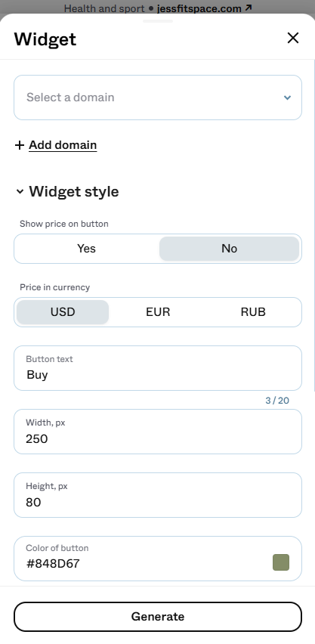
Task: Click the dropdown arrow in domain selector
Action: point(288,98)
